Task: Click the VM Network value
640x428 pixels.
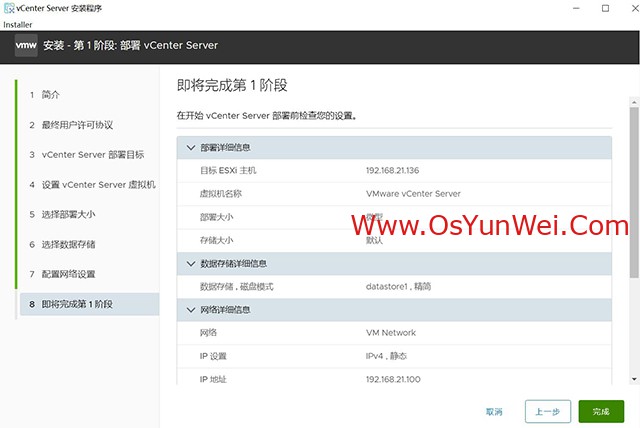Action: coord(391,333)
